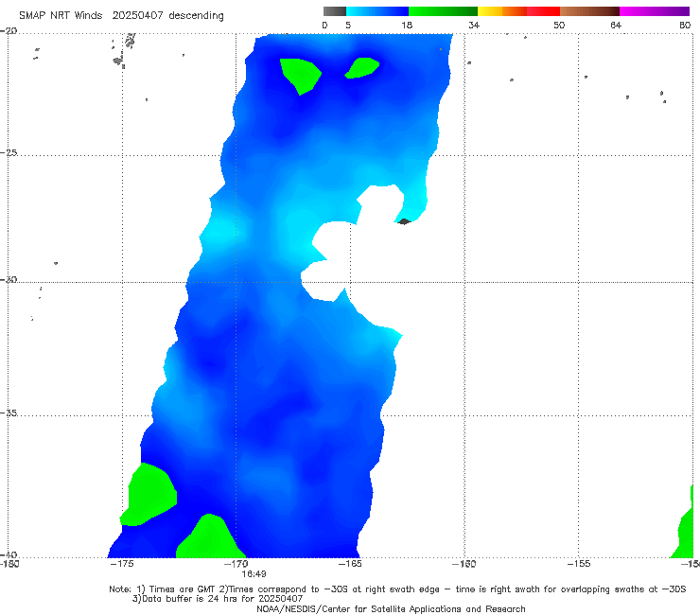Click the magenta-purple segment of the color bar
This screenshot has height=615, width=700.
point(655,11)
